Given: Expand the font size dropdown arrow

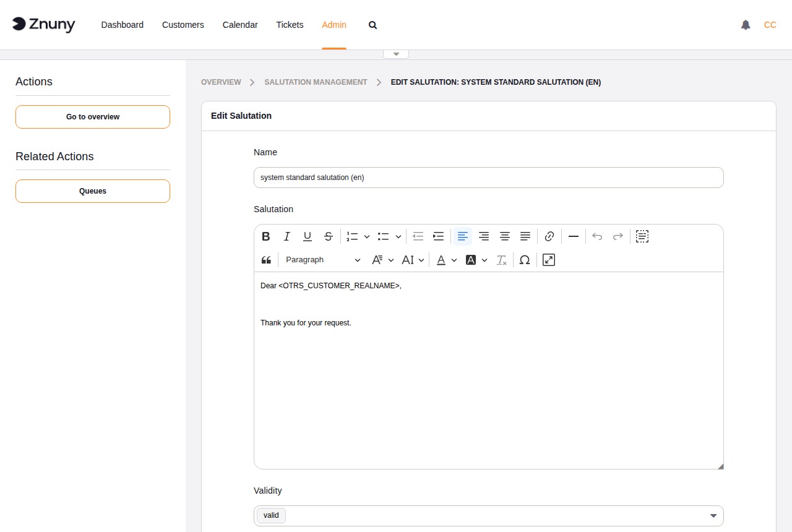Looking at the screenshot, I should 421,260.
